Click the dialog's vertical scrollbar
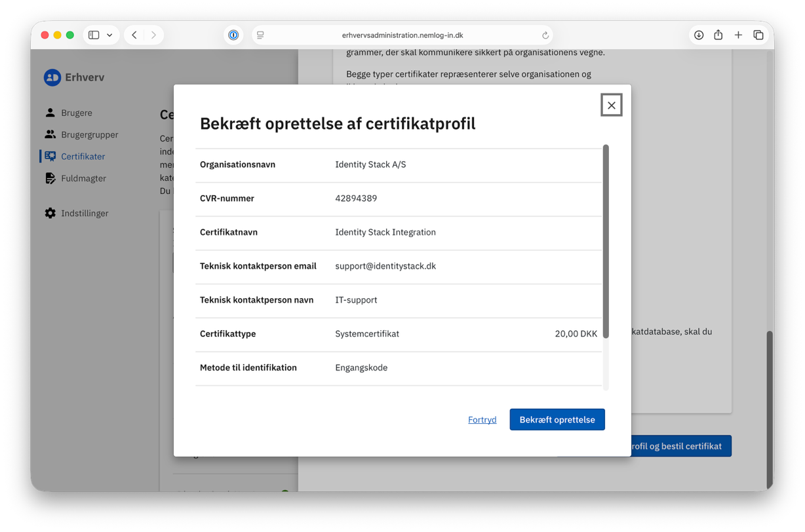805x532 pixels. 606,241
